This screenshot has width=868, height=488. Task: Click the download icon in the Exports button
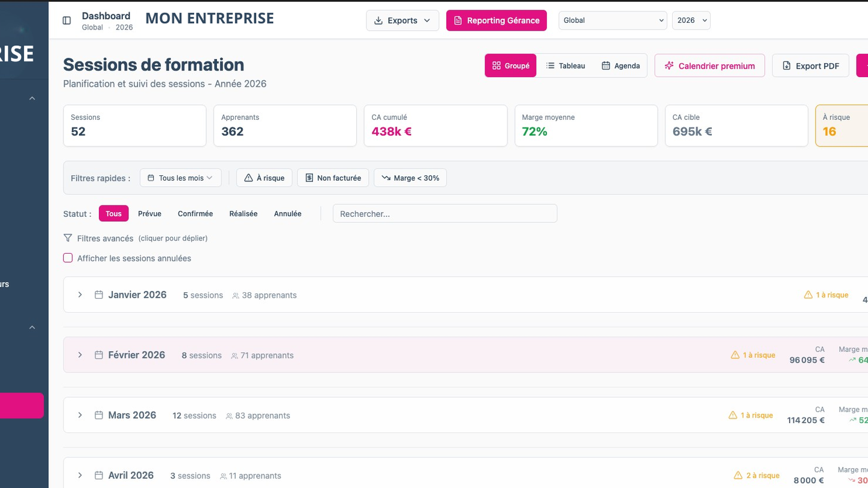coord(379,20)
